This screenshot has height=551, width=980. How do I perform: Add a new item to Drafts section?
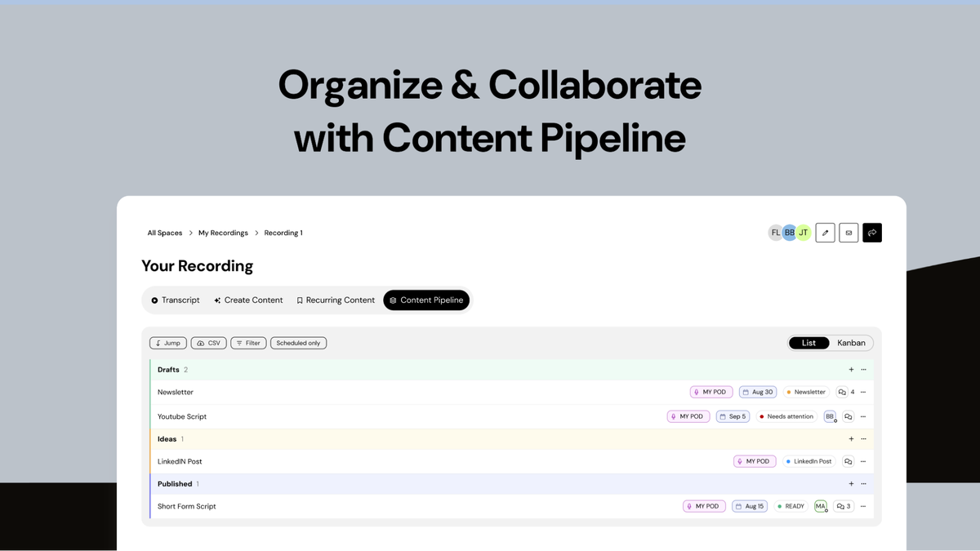[851, 369]
